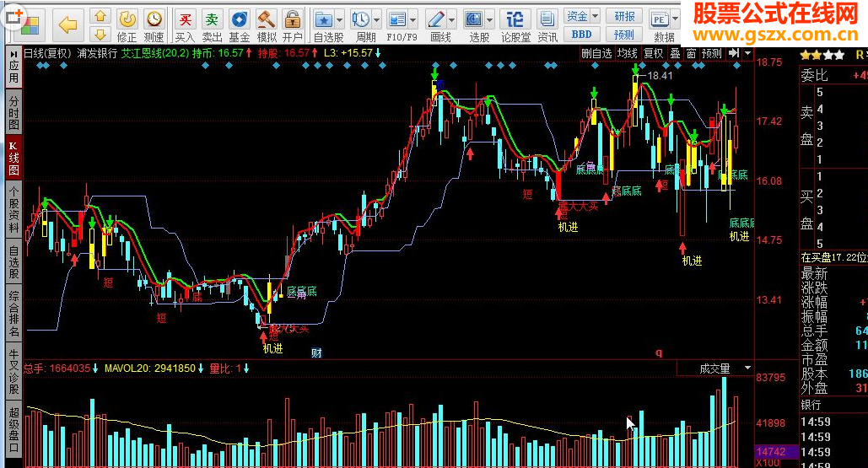The height and width of the screenshot is (468, 868).
Task: Expand the 数据 dropdown arrow
Action: click(x=676, y=19)
